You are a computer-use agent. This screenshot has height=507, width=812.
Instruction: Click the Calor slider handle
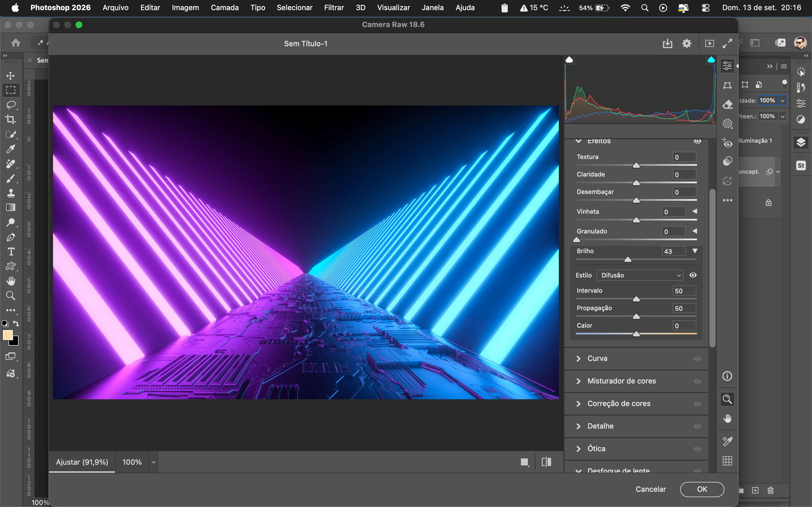(636, 334)
